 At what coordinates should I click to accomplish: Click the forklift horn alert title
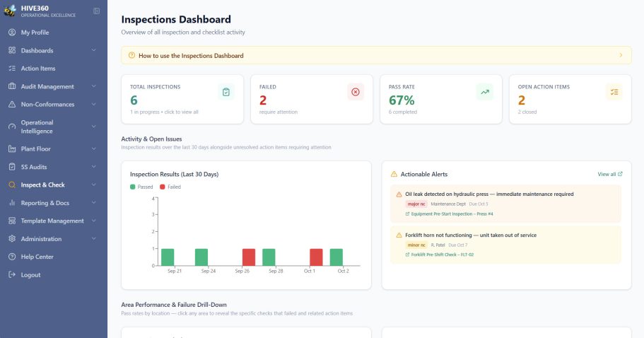tap(471, 235)
